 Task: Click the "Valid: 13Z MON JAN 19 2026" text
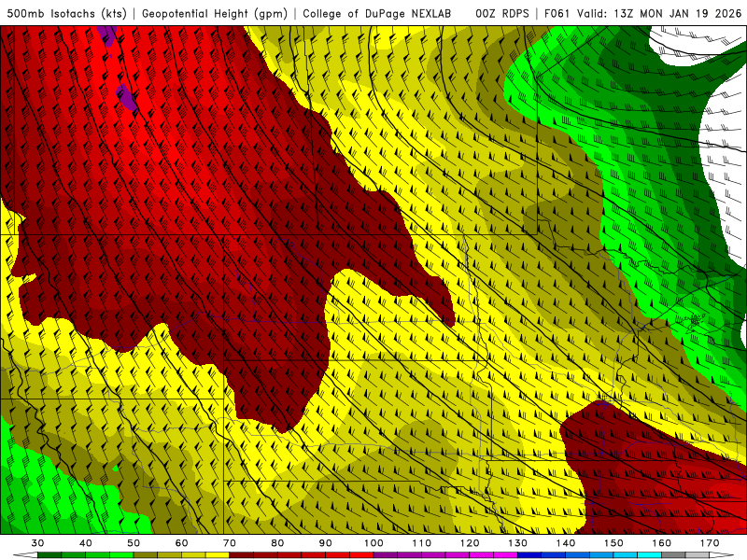point(659,13)
